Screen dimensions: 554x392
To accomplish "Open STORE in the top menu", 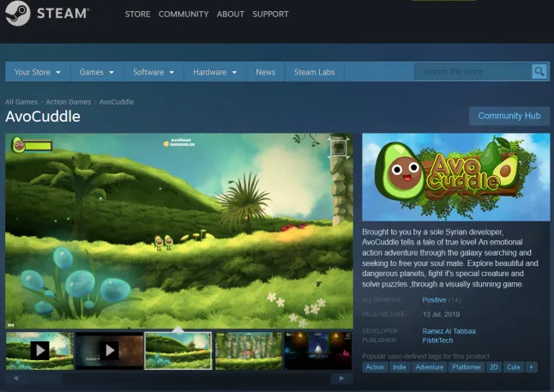I will tap(137, 14).
